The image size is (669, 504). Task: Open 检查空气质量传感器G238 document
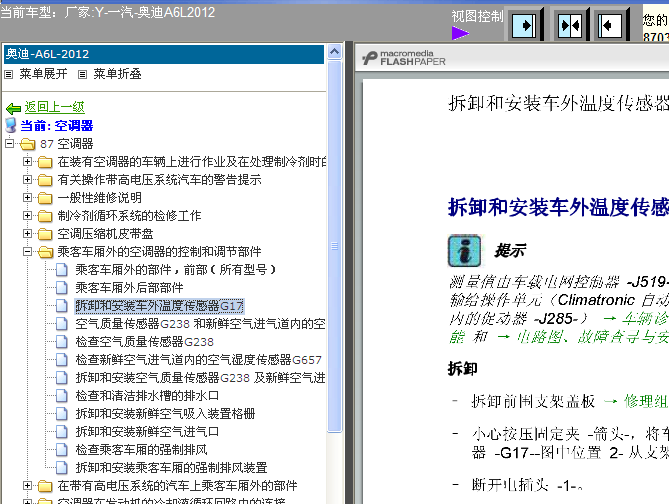(x=144, y=342)
